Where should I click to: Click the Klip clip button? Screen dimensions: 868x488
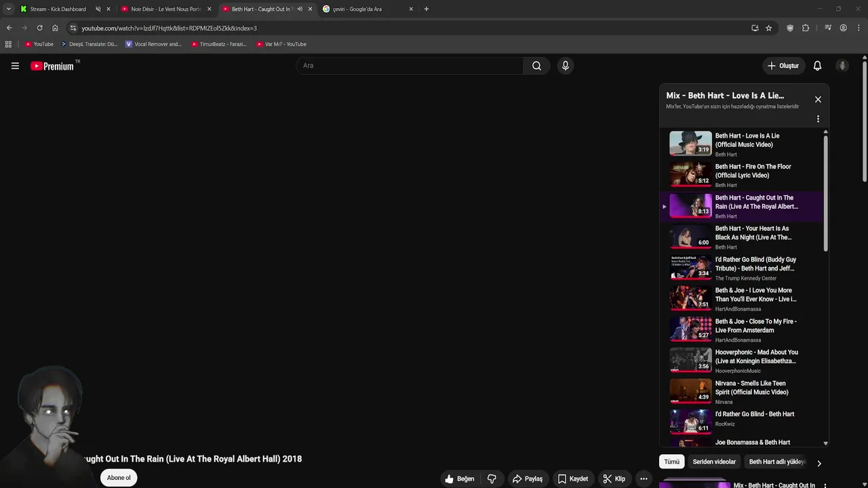coord(614,479)
